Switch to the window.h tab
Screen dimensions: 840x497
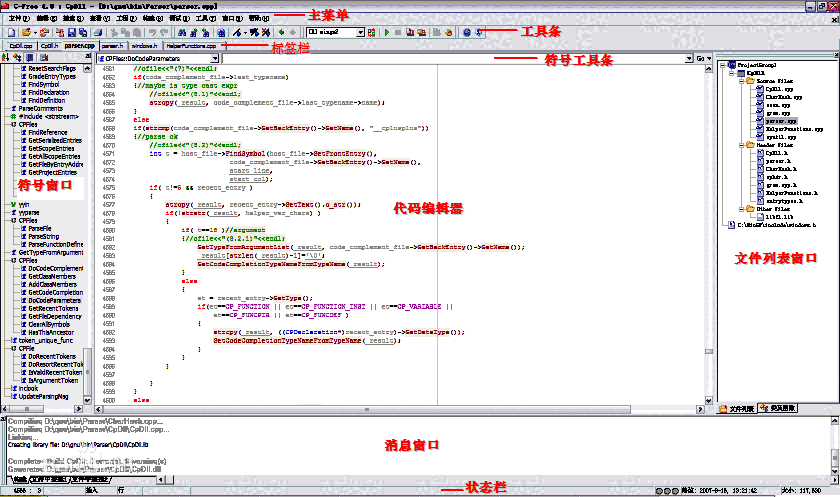pos(142,46)
